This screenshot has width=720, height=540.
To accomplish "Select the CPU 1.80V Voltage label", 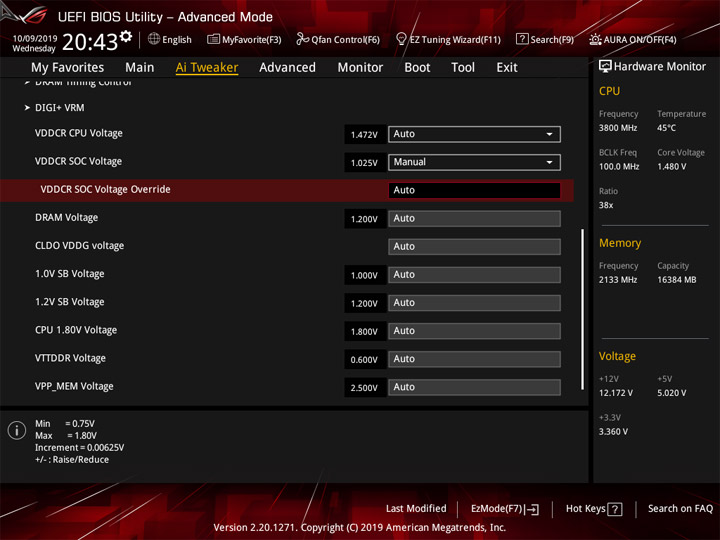I will [x=76, y=330].
